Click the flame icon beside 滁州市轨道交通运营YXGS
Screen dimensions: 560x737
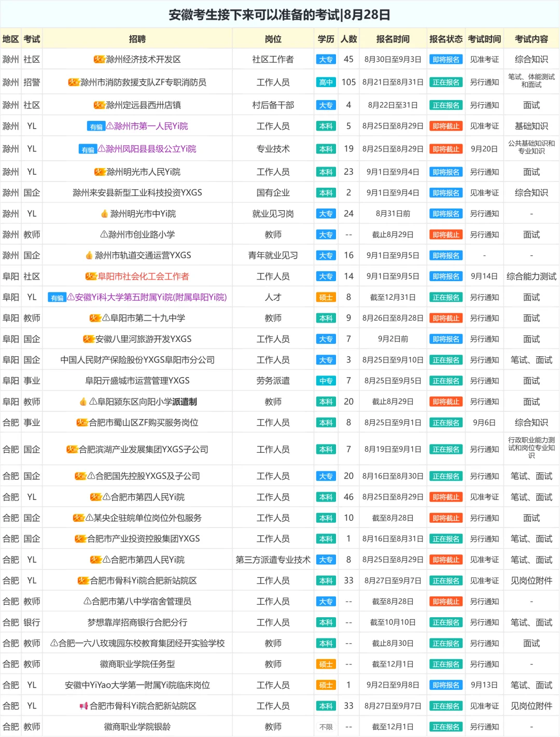pyautogui.click(x=89, y=256)
